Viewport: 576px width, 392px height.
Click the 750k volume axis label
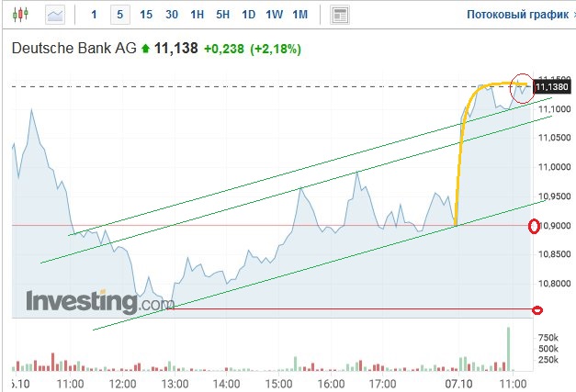point(548,338)
